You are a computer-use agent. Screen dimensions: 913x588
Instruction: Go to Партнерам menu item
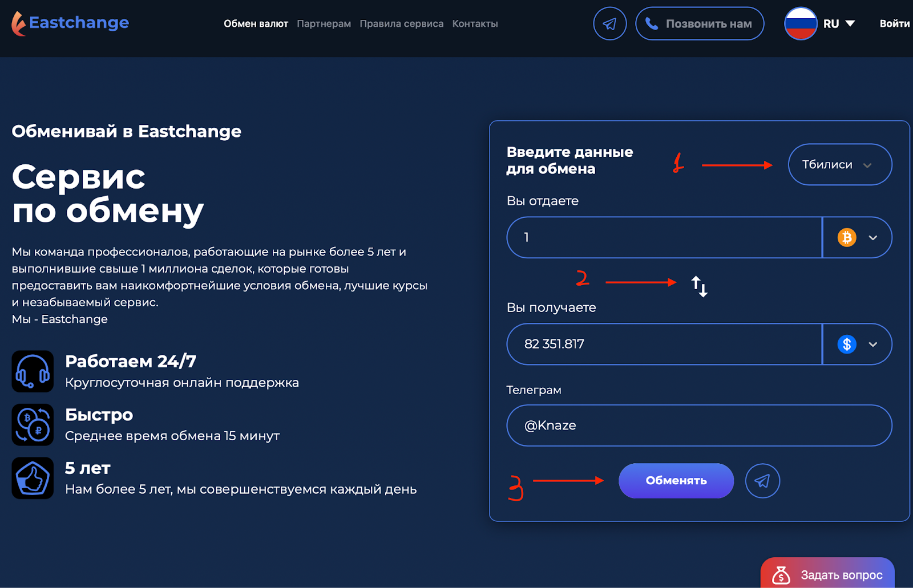(x=324, y=24)
